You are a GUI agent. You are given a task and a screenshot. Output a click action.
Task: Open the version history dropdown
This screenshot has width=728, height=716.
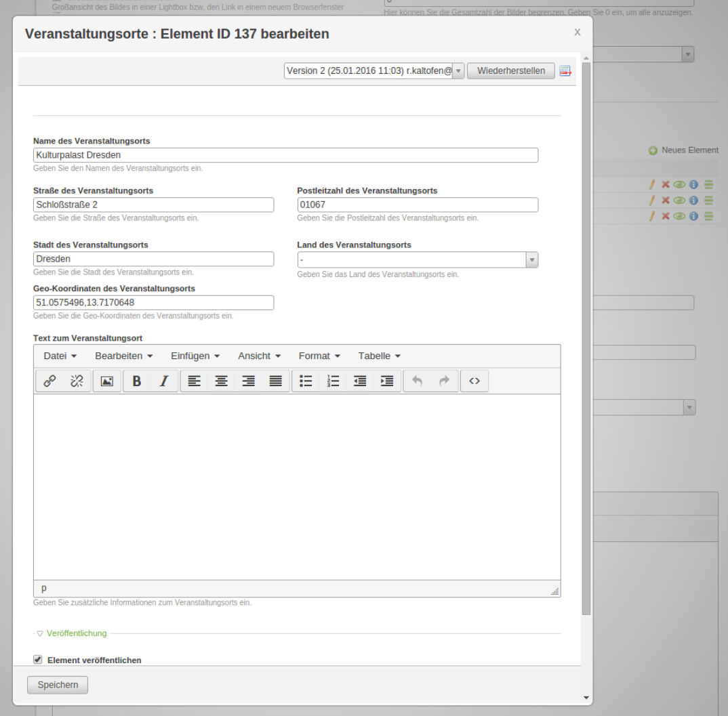pyautogui.click(x=458, y=70)
